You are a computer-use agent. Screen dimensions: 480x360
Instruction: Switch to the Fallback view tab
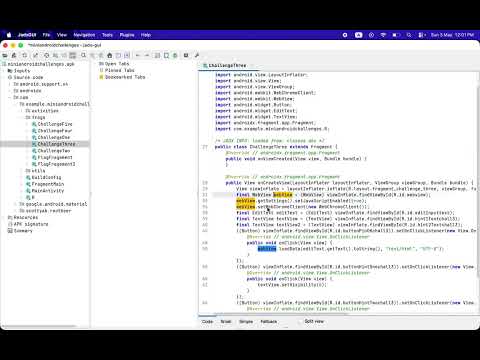click(269, 321)
